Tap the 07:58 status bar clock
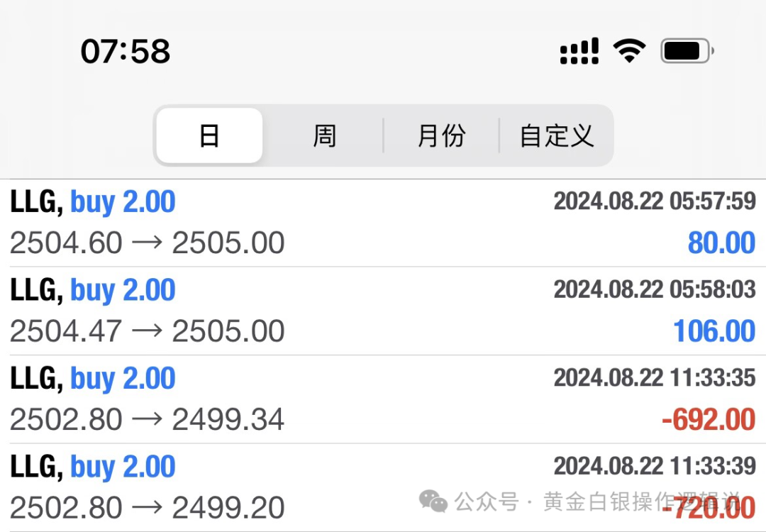Image resolution: width=766 pixels, height=532 pixels. 126,51
